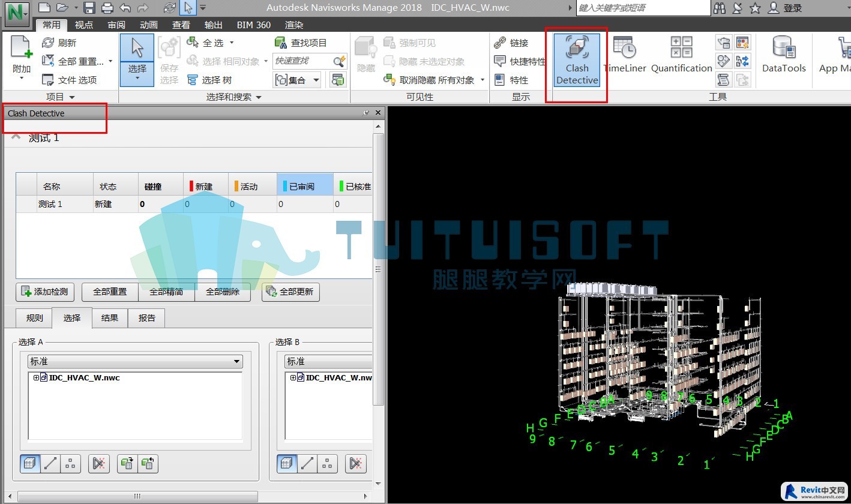
Task: Switch to the 查看 ribbon tab
Action: [181, 25]
